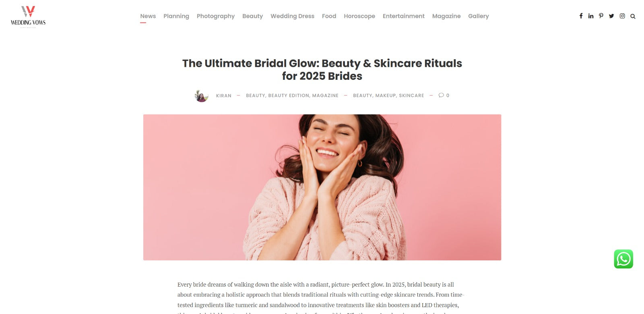Screen dimensions: 644x314
Task: Click the featured bridal glow image
Action: [x=322, y=187]
